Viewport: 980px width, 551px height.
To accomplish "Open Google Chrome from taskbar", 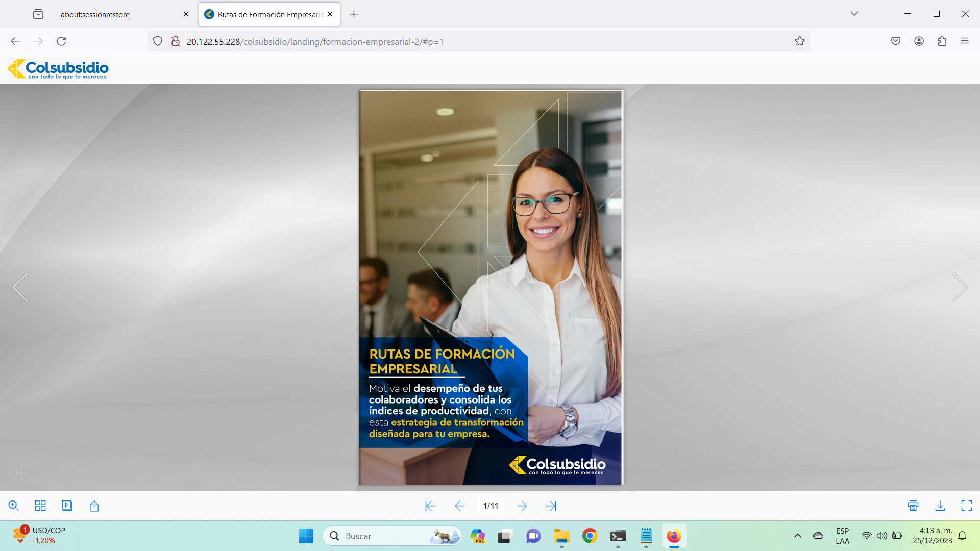I will (590, 536).
